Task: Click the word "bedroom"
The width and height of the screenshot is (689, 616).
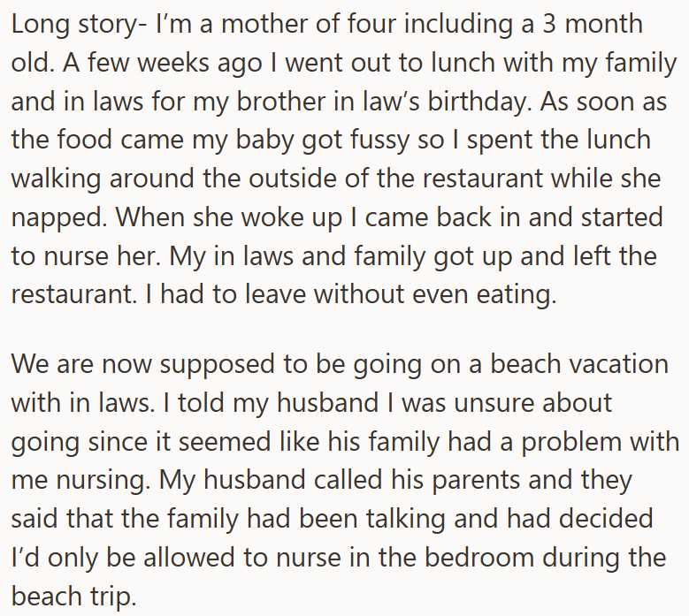Action: click(x=479, y=557)
